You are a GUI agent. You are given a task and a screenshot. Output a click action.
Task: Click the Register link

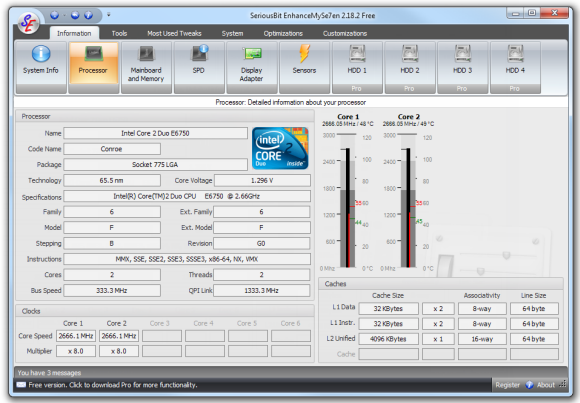(x=508, y=385)
